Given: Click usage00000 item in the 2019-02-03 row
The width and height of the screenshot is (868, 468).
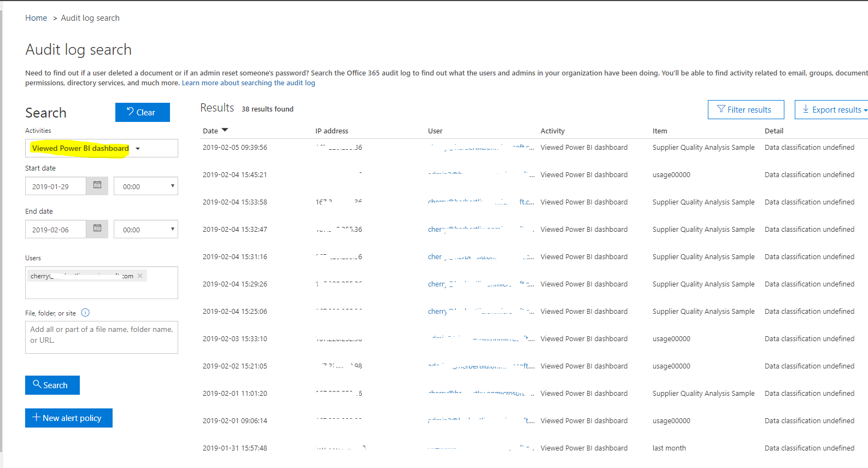Looking at the screenshot, I should [x=671, y=339].
